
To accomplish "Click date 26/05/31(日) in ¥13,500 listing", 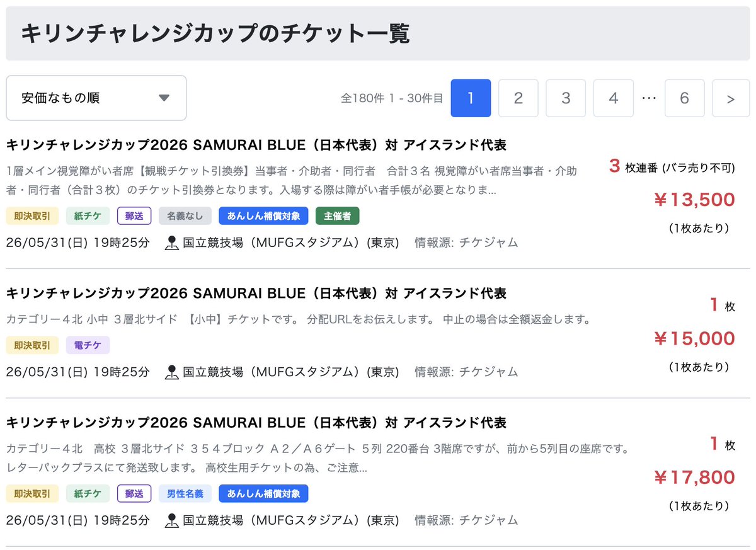I will pyautogui.click(x=47, y=243).
